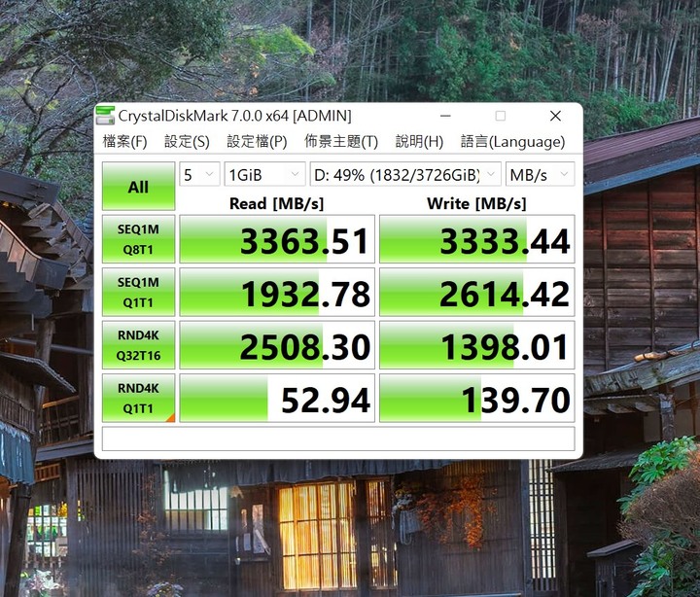Open the 說明(H) menu
700x597 pixels.
point(419,142)
